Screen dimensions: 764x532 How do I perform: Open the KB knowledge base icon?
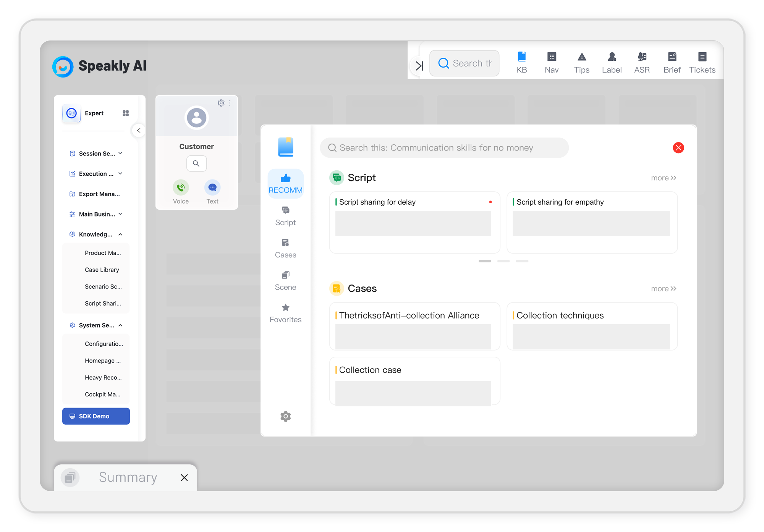[521, 61]
